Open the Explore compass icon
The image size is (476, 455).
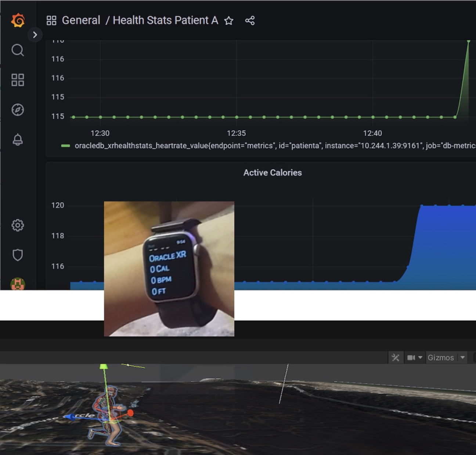point(18,110)
